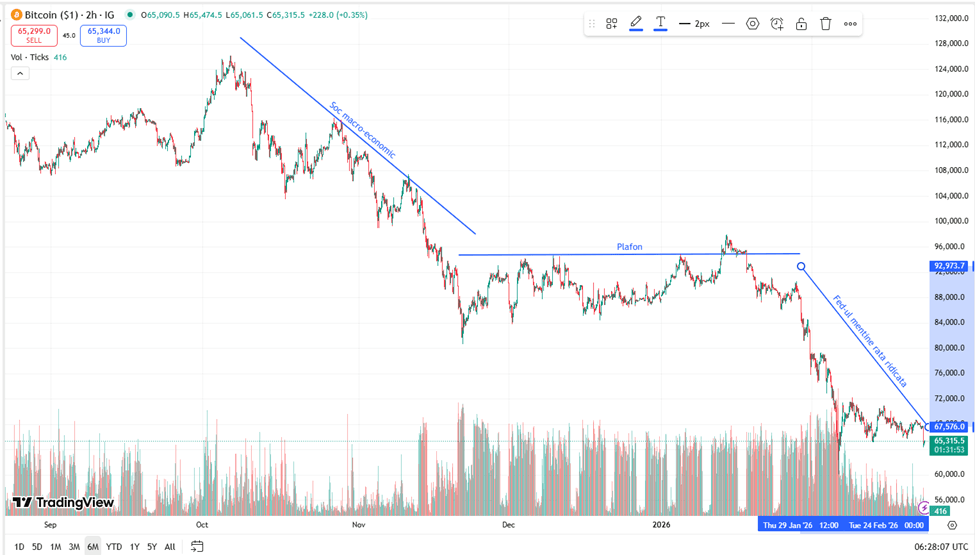Click the pencil line color tool
The image size is (975, 555).
point(636,23)
